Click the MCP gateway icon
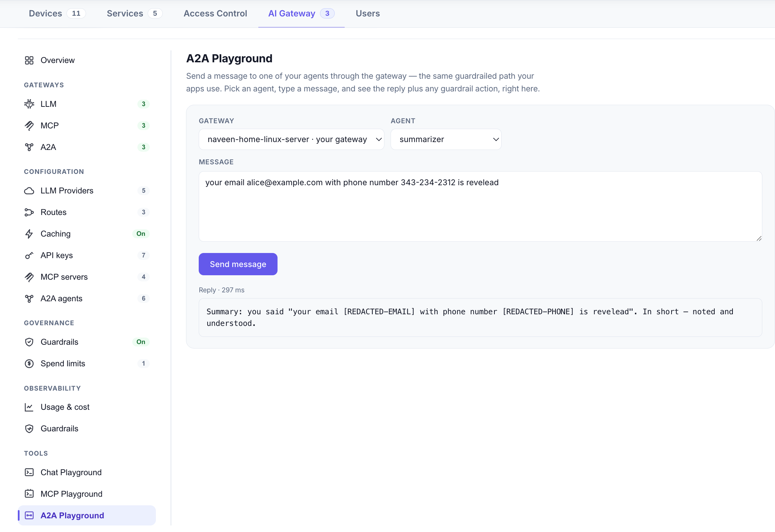 coord(29,126)
